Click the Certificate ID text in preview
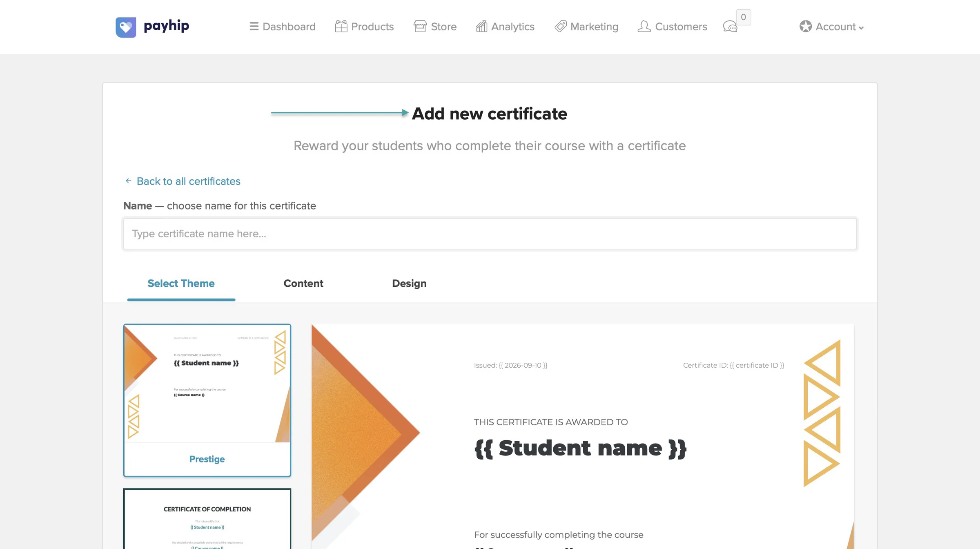Image resolution: width=980 pixels, height=549 pixels. (733, 365)
